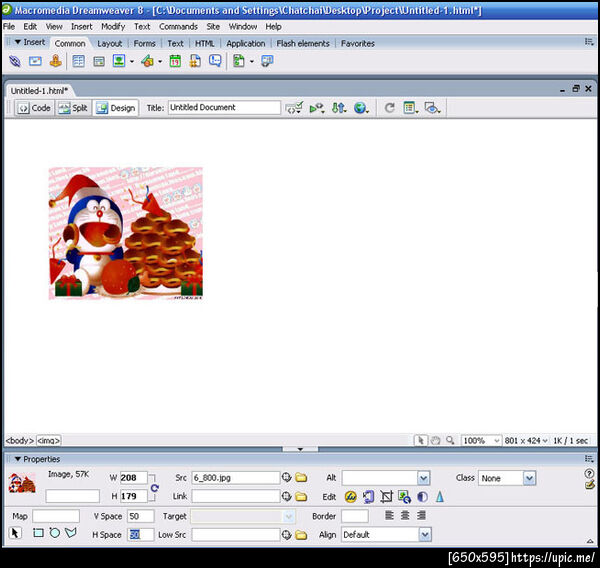Align image right button
The image size is (600, 568).
(x=421, y=515)
